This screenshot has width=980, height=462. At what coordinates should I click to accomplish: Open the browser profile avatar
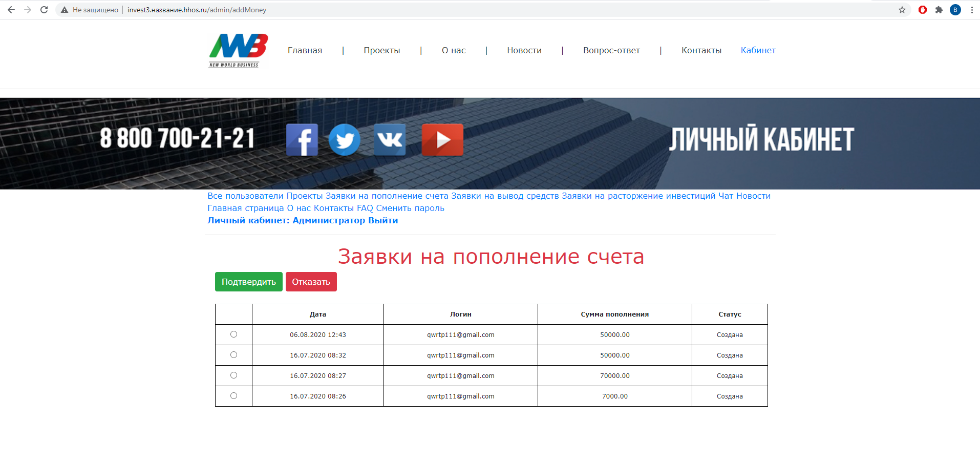coord(955,10)
